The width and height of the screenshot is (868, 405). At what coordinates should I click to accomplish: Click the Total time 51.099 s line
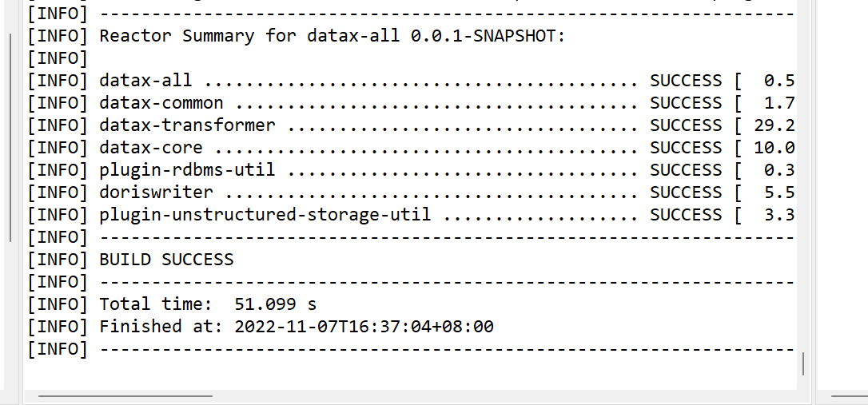point(208,304)
